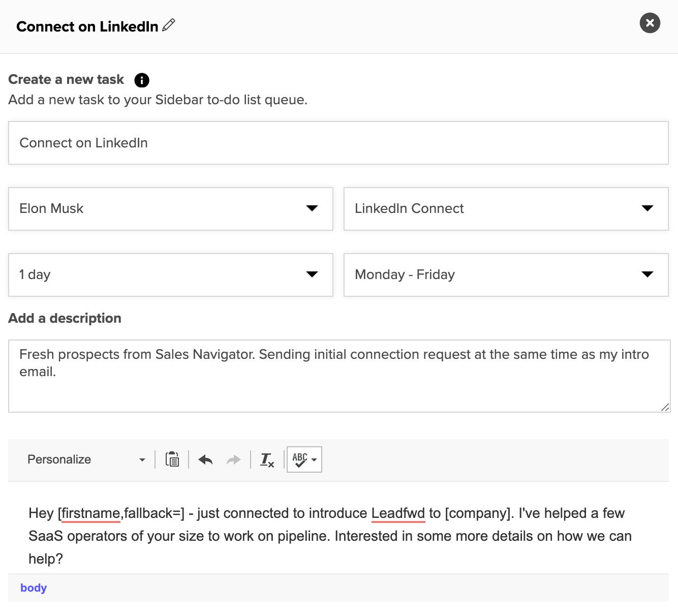Open the Elon Musk assignee dropdown
Image resolution: width=678 pixels, height=616 pixels.
[171, 209]
